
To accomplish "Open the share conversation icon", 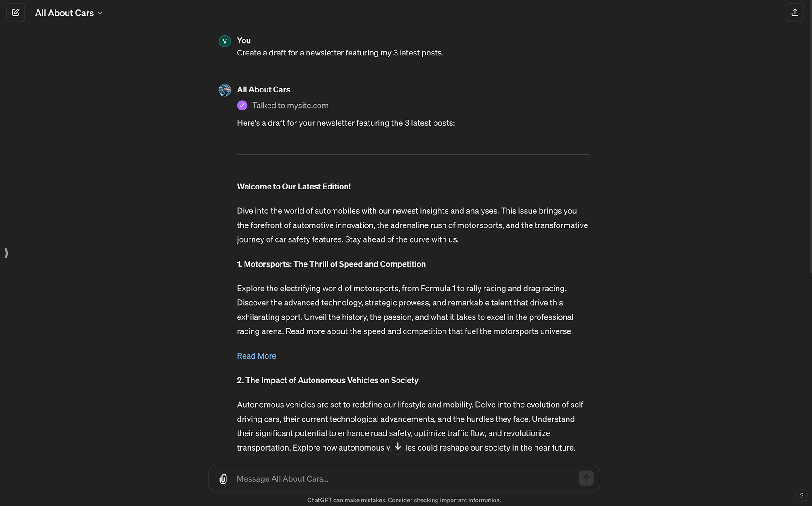I will 795,13.
